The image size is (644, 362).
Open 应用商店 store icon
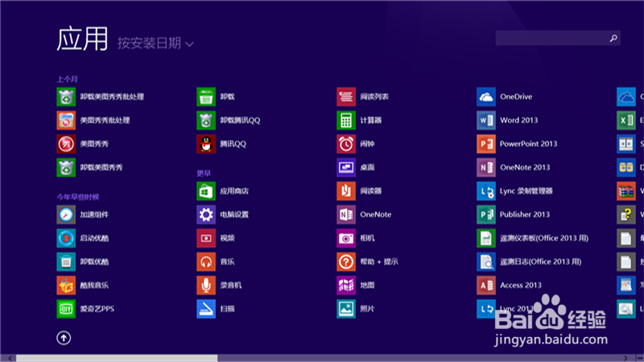point(206,191)
